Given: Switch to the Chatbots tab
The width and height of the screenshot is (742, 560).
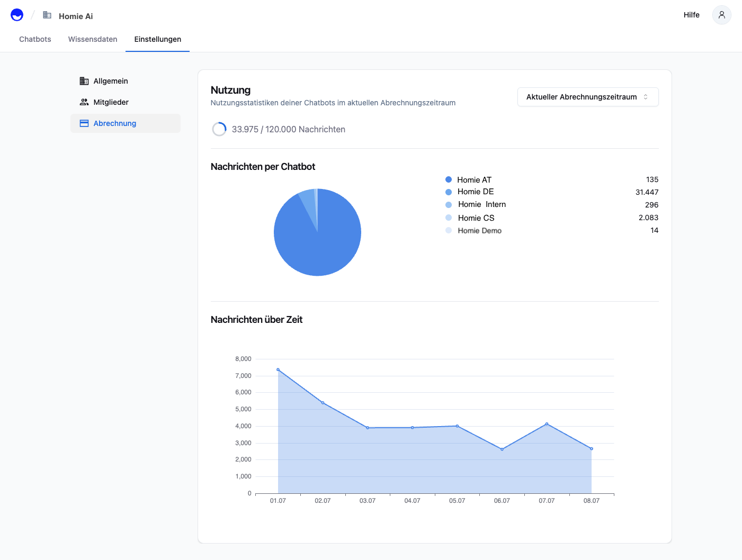Looking at the screenshot, I should 35,39.
